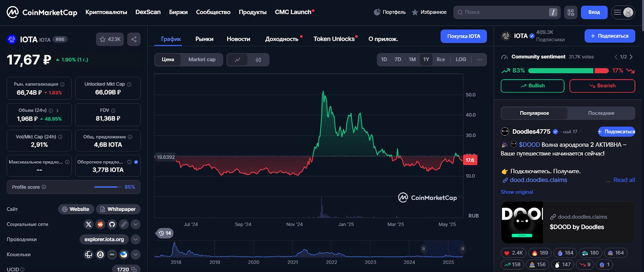Expand Объем (24ч) arrow
Screen dimensions: 644x272
(58, 110)
